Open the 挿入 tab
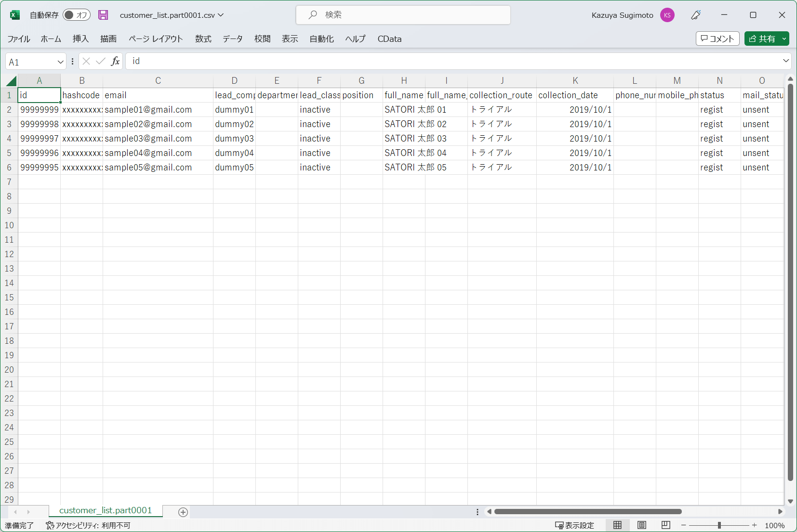 click(80, 39)
